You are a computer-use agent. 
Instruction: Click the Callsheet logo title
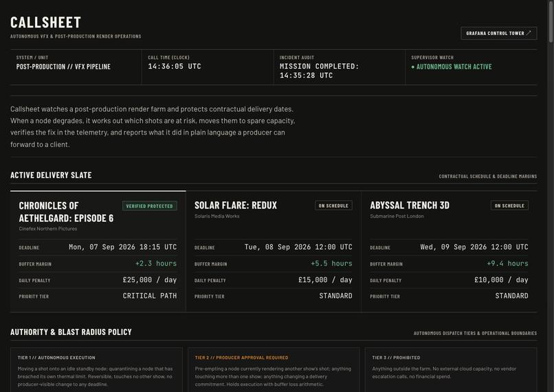[45, 23]
